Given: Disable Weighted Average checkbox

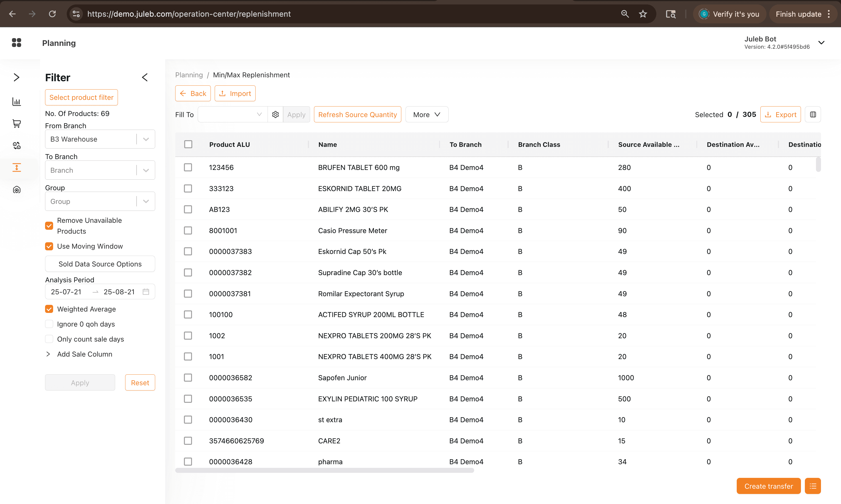Looking at the screenshot, I should point(49,309).
